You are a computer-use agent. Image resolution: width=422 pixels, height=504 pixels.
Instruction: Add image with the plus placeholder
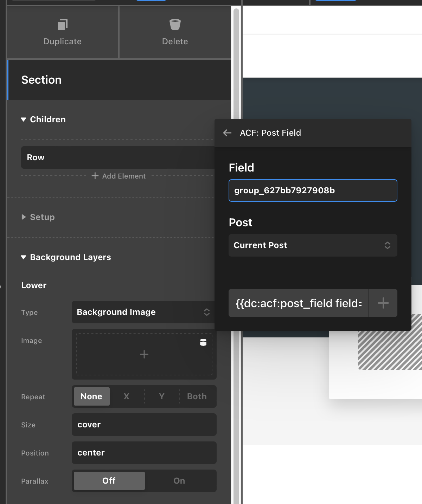click(144, 354)
